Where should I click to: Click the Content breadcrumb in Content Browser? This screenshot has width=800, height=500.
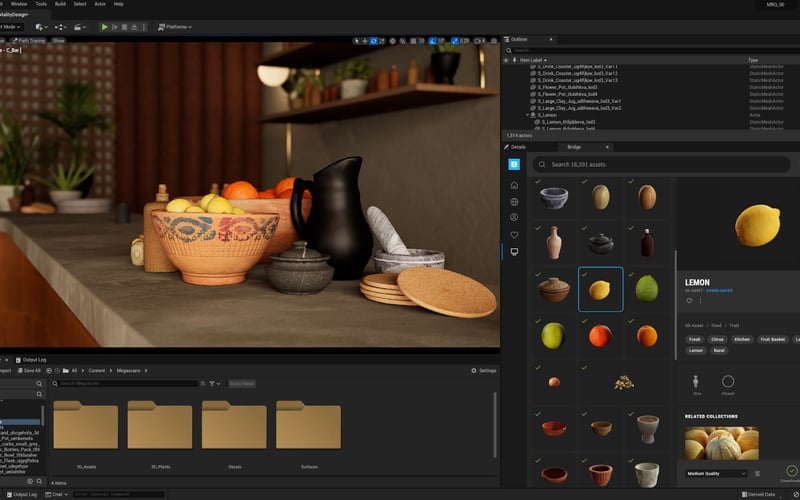point(96,370)
